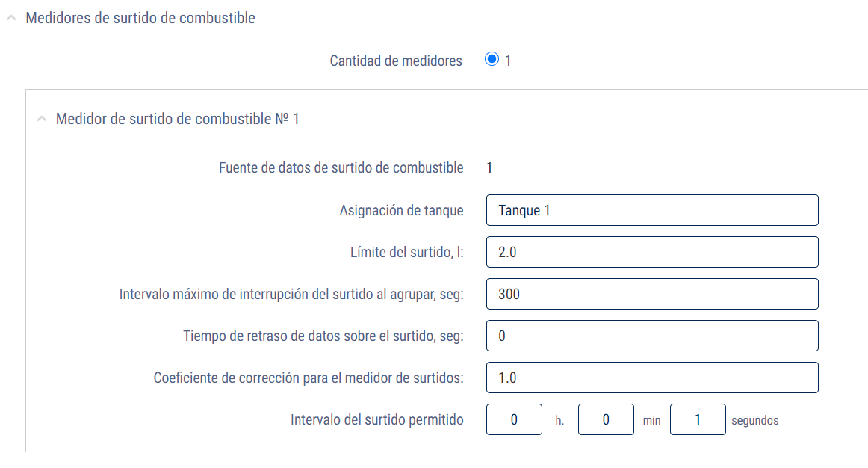Click the minutes box showing 0
Image resolution: width=868 pixels, height=468 pixels.
click(x=606, y=419)
